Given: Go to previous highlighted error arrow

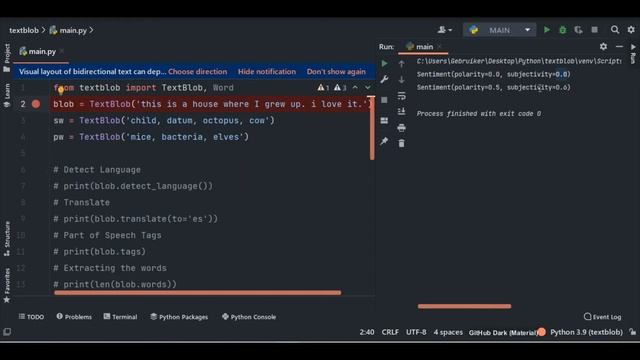Looking at the screenshot, I should point(355,87).
